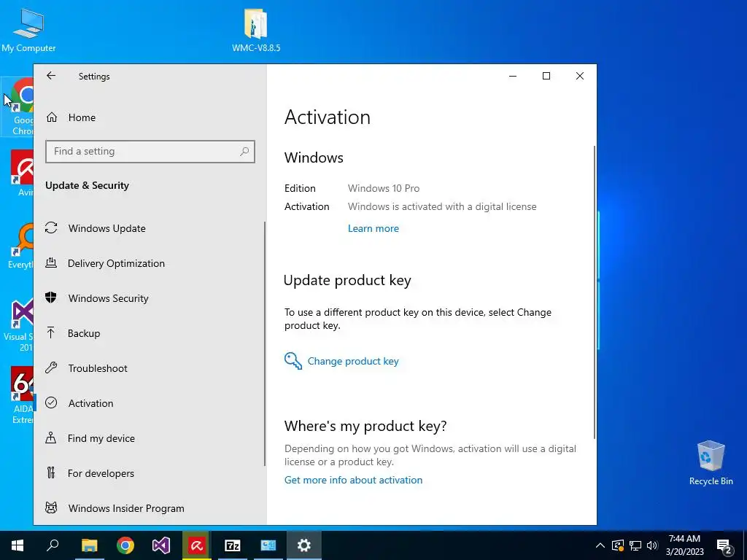Click the Windows is activated with a digital license text

(442, 206)
